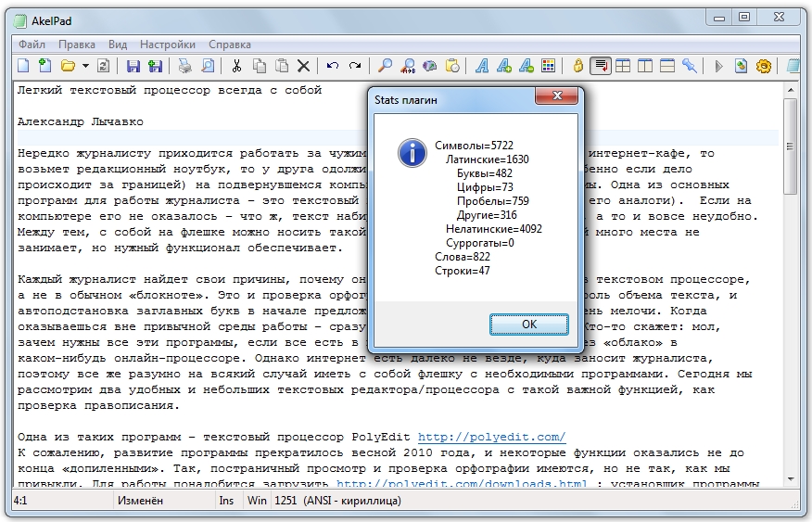This screenshot has width=812, height=522.
Task: Toggle Ins insert mode in the status bar
Action: (226, 501)
